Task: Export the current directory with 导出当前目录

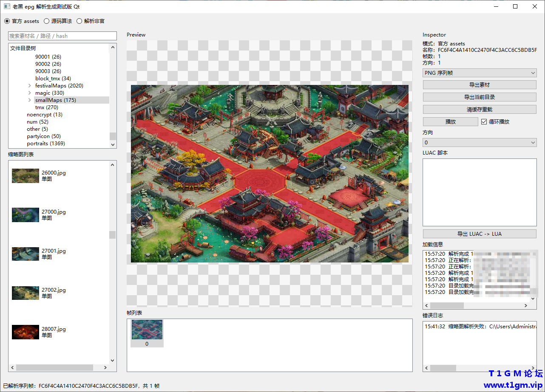Action: [480, 97]
